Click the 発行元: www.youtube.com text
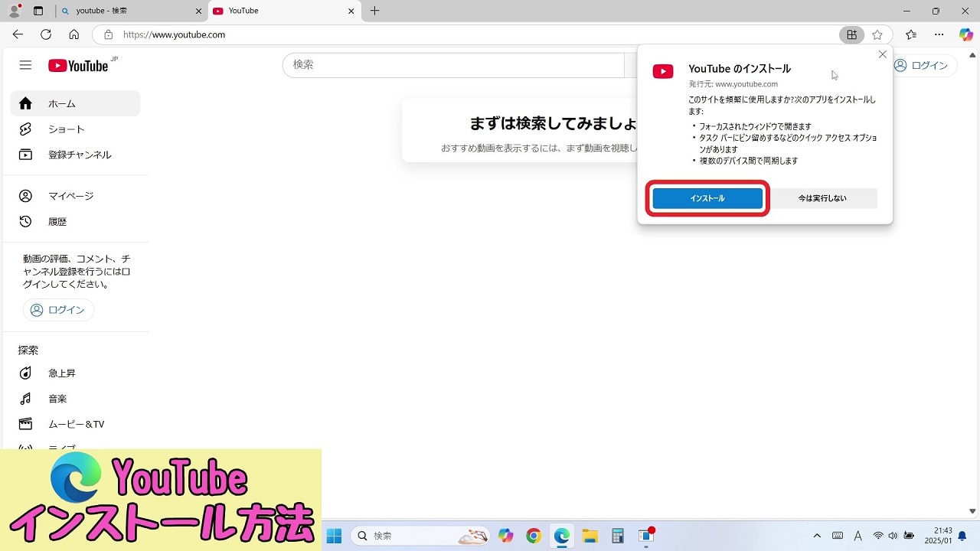The width and height of the screenshot is (980, 551). click(733, 84)
